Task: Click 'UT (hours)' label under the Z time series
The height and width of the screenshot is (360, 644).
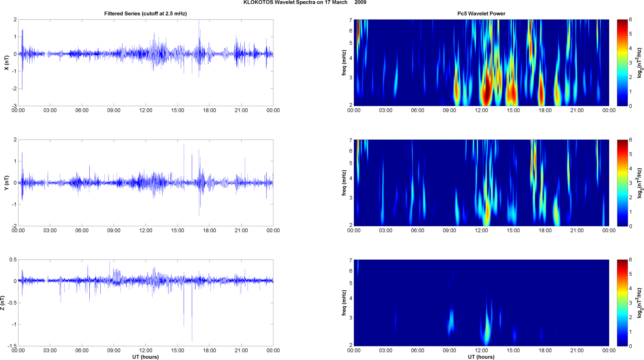Action: tap(146, 357)
